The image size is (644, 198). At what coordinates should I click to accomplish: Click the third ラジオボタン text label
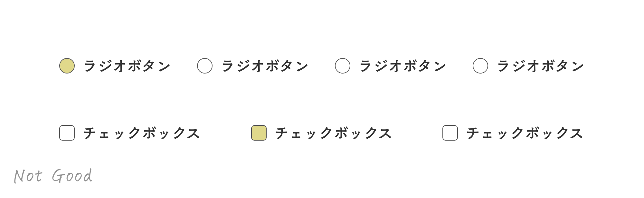click(x=402, y=66)
